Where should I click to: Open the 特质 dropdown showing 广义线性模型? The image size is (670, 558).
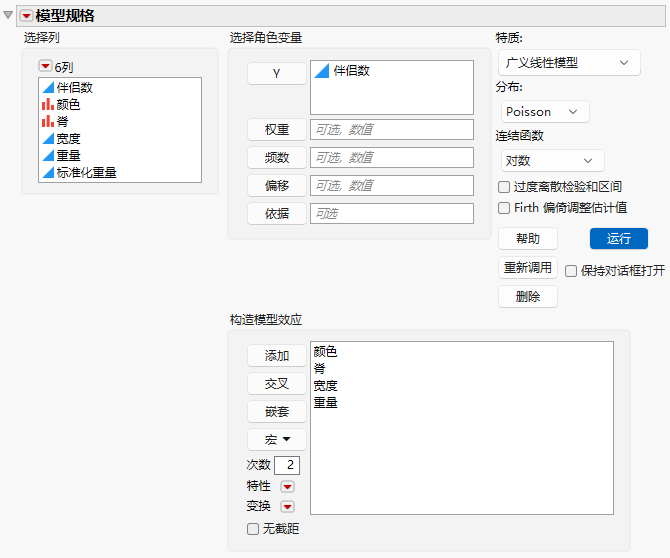click(x=569, y=63)
